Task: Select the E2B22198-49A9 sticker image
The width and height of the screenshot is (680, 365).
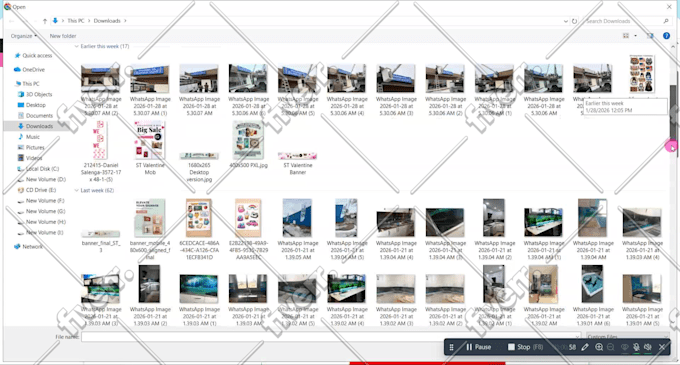Action: [x=248, y=229]
